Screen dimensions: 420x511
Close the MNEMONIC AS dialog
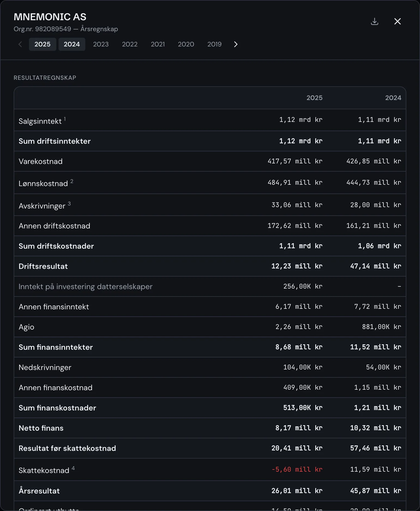coord(398,21)
